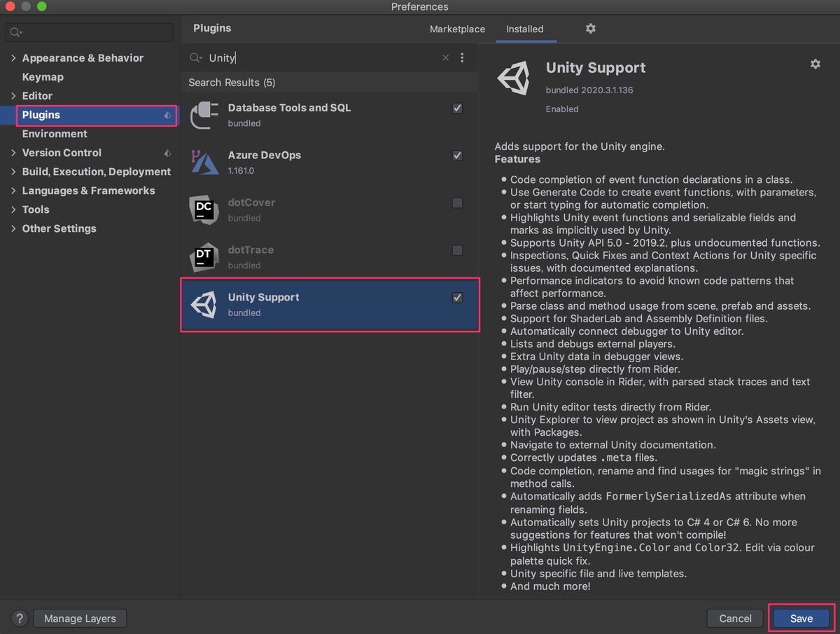The width and height of the screenshot is (840, 634).
Task: Switch to the Marketplace tab
Action: pyautogui.click(x=457, y=29)
